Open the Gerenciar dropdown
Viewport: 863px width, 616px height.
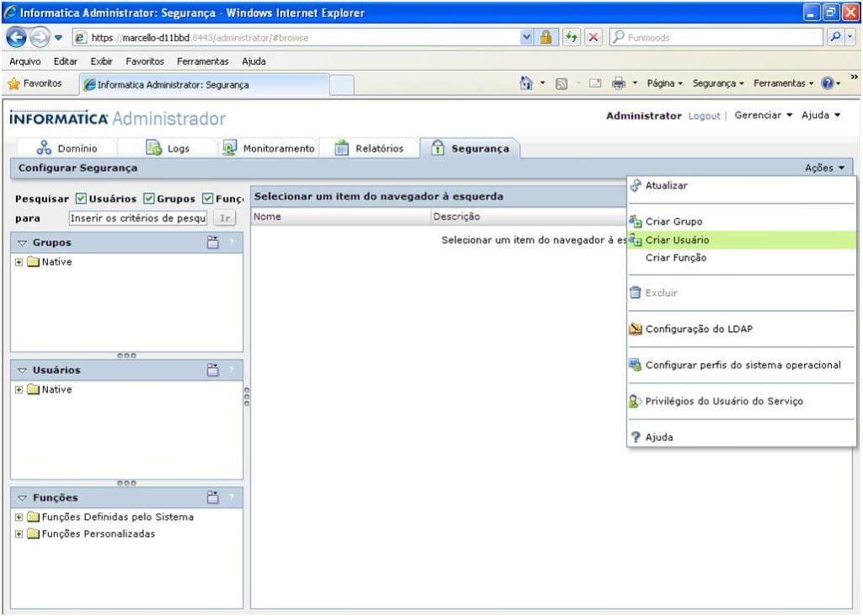pos(763,115)
